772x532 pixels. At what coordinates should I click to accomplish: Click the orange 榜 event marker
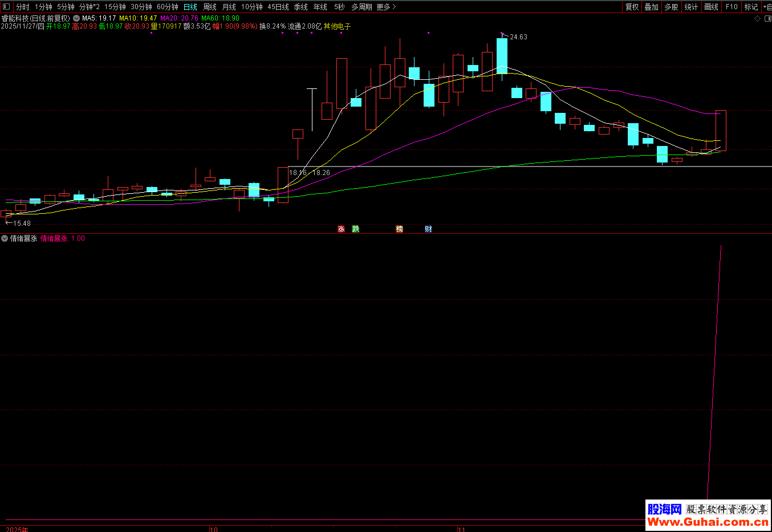[x=400, y=229]
